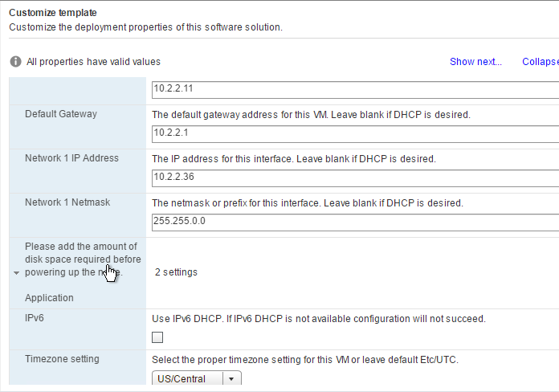Viewport: 559px width, 392px height.
Task: Click the info icon beside validity message
Action: point(15,61)
